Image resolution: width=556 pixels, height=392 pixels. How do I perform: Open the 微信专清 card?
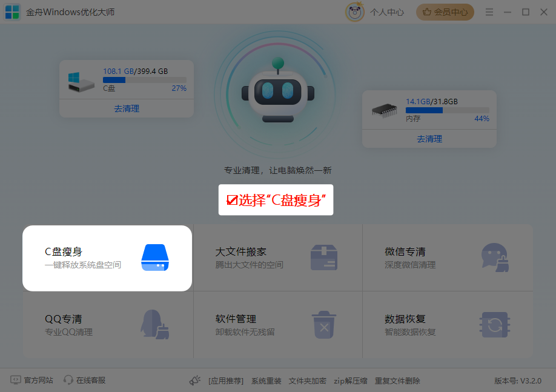[x=448, y=258]
